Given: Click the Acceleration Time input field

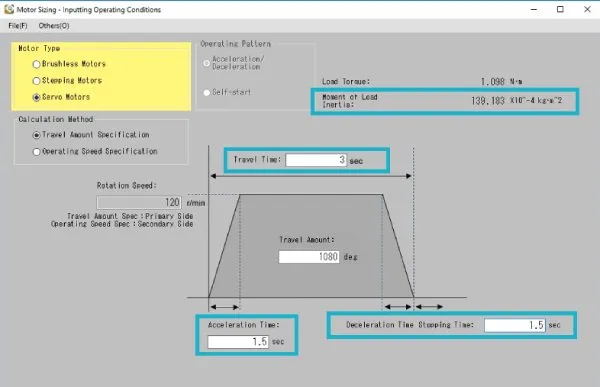Looking at the screenshot, I should coord(238,341).
